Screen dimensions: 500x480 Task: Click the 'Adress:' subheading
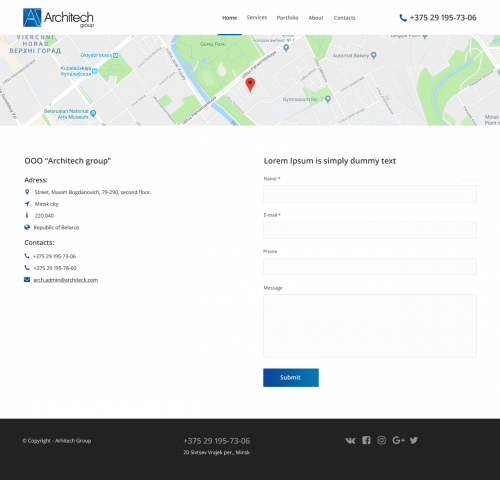click(x=36, y=180)
